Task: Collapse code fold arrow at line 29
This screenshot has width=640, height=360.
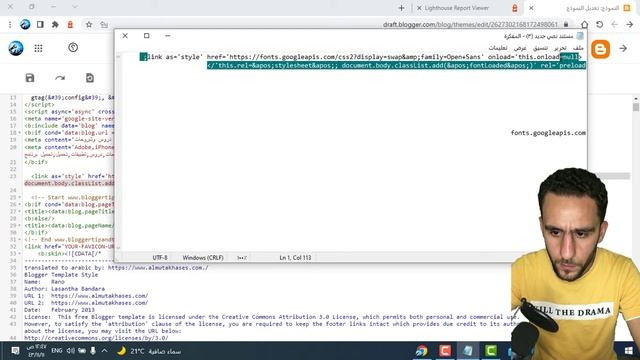Action: tap(20, 225)
